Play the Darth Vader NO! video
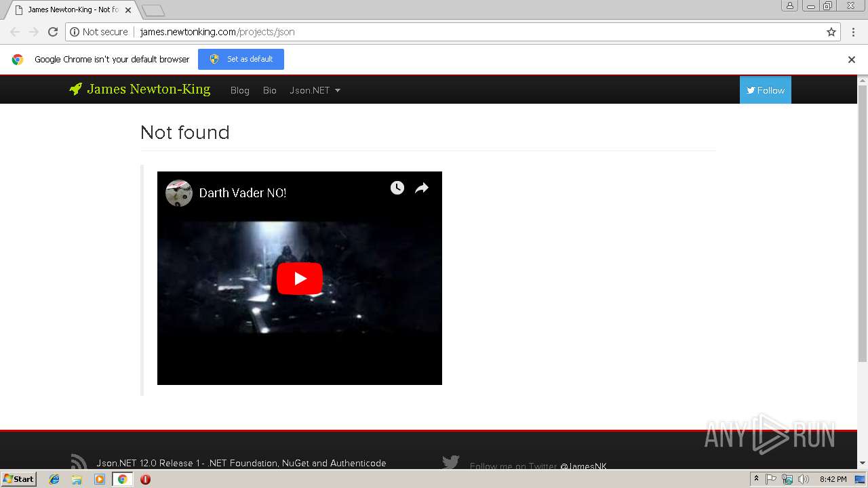The height and width of the screenshot is (488, 868). (x=300, y=279)
